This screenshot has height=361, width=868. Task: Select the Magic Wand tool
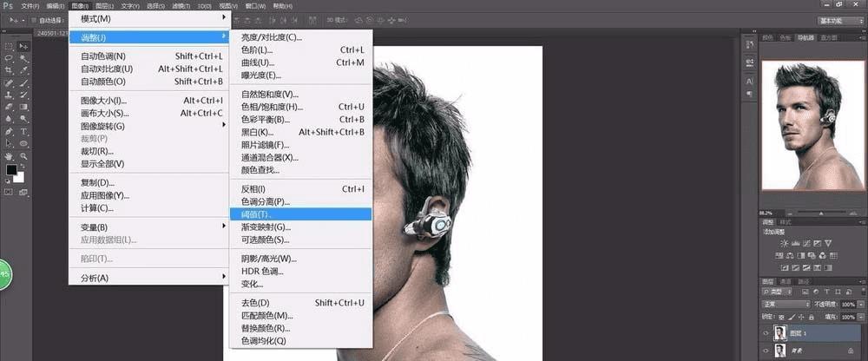click(x=23, y=58)
